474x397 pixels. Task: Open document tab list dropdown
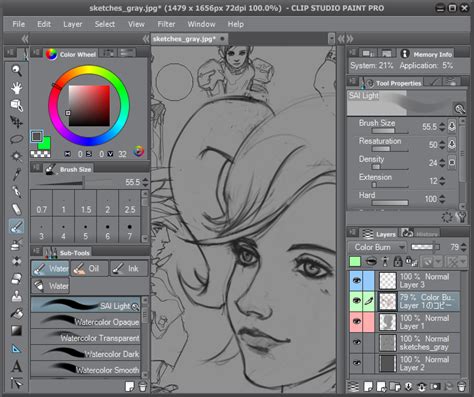click(x=331, y=39)
